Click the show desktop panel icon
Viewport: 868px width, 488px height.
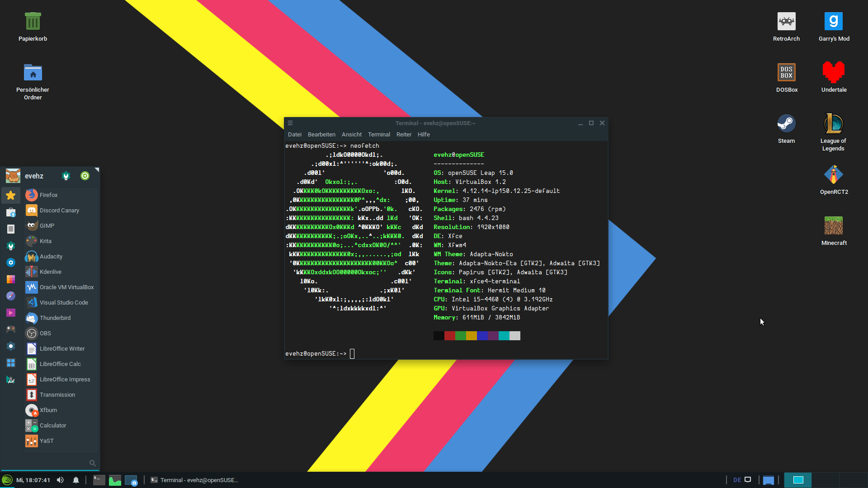coord(769,480)
